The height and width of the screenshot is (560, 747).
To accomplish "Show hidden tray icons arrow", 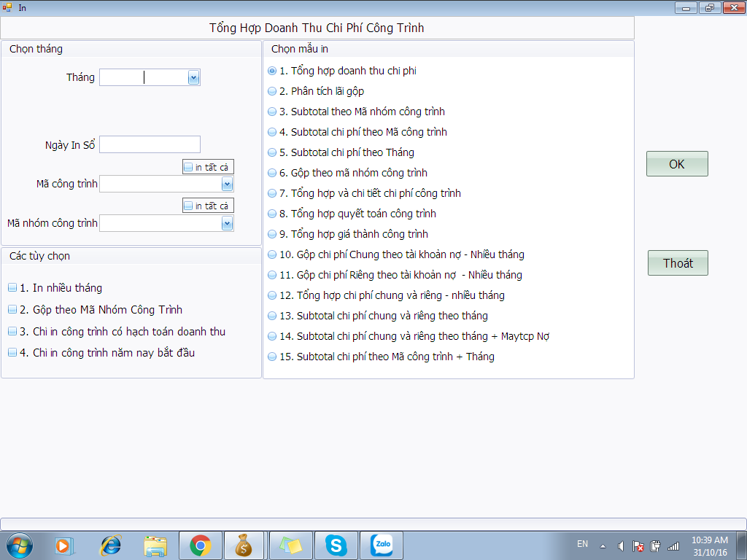I will pos(603,546).
